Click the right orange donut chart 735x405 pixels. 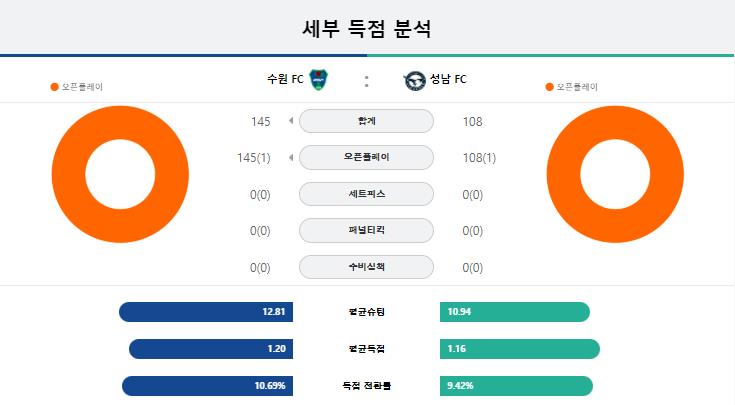click(615, 174)
